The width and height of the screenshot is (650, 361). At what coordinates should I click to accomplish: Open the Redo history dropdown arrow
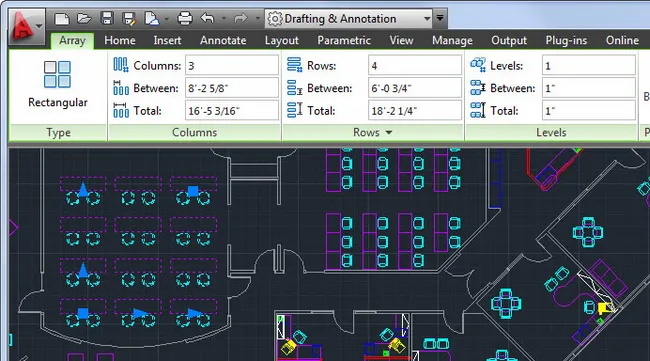tap(257, 19)
